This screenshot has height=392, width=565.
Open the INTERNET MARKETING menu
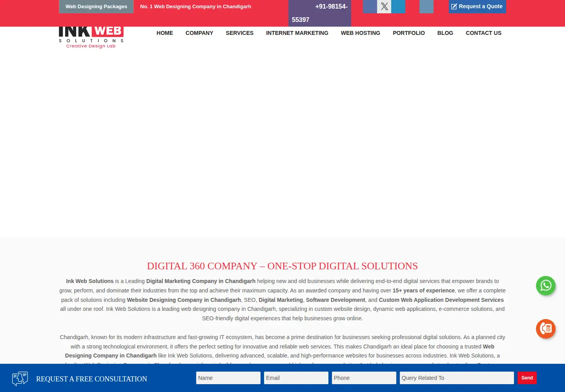(x=297, y=33)
